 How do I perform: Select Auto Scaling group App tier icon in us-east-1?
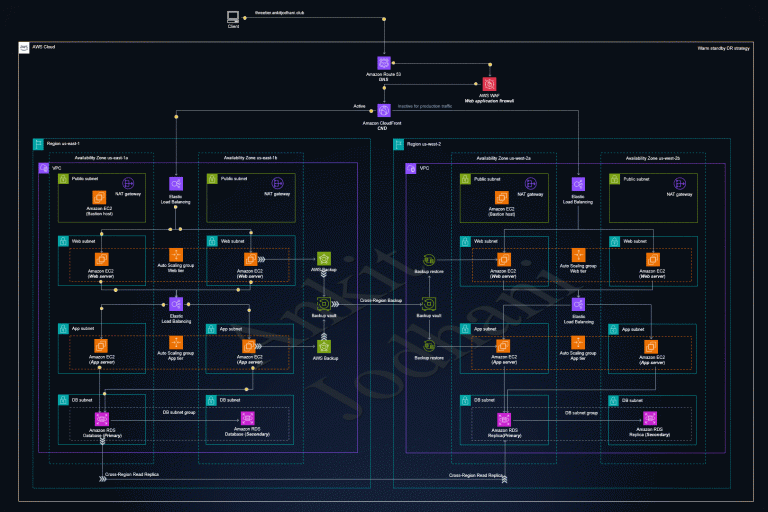[x=176, y=342]
